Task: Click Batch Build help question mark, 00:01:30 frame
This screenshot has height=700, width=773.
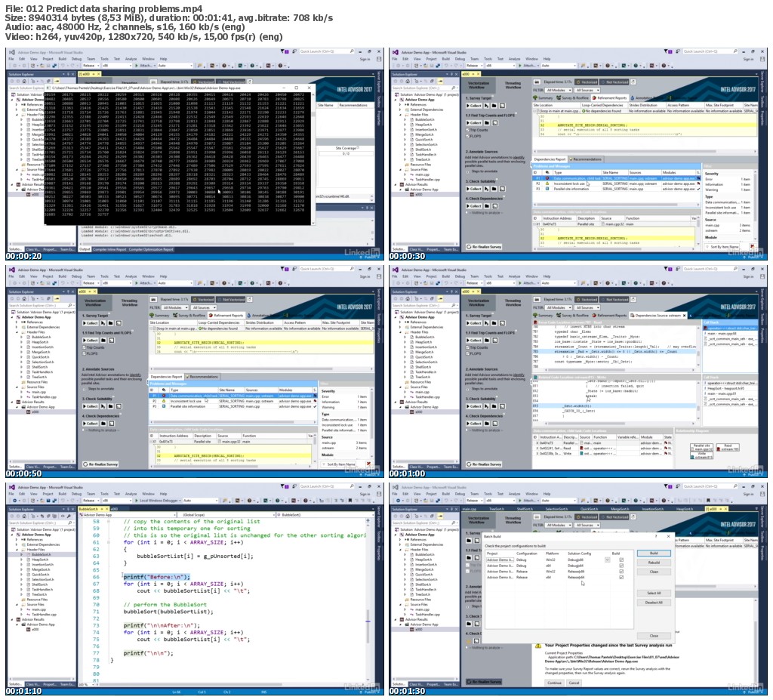Action: 656,536
